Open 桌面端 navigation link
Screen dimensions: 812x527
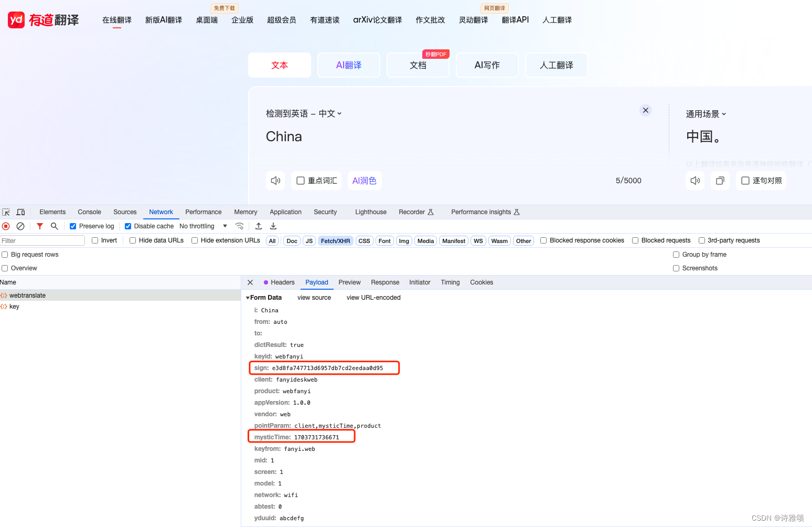coord(207,20)
